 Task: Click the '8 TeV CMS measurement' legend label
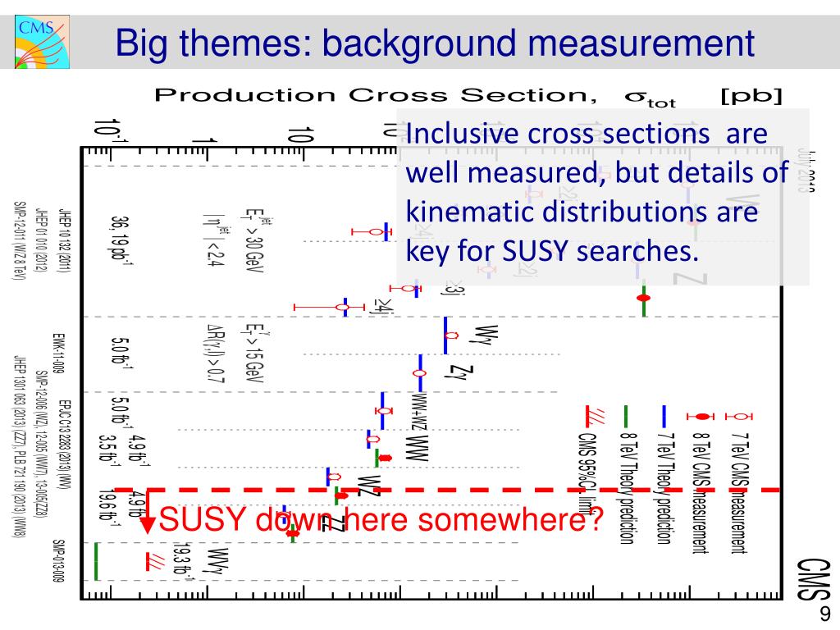point(701,493)
